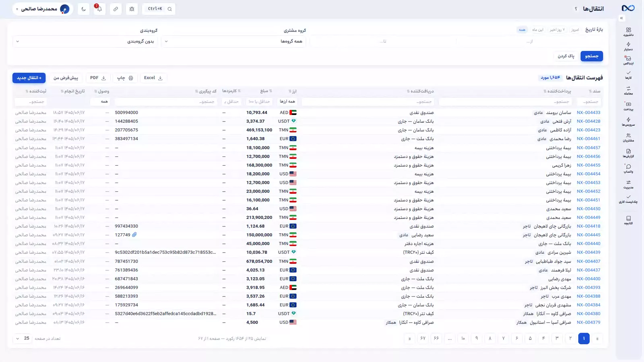This screenshot has height=362, width=644.
Task: Click the تا end date field
Action: coord(383,41)
